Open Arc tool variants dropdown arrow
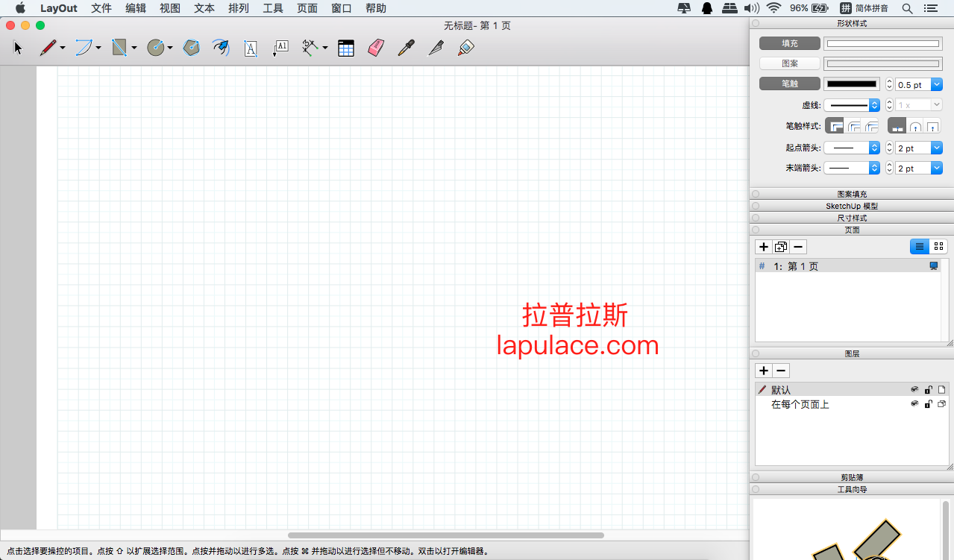Image resolution: width=954 pixels, height=560 pixels. tap(98, 48)
